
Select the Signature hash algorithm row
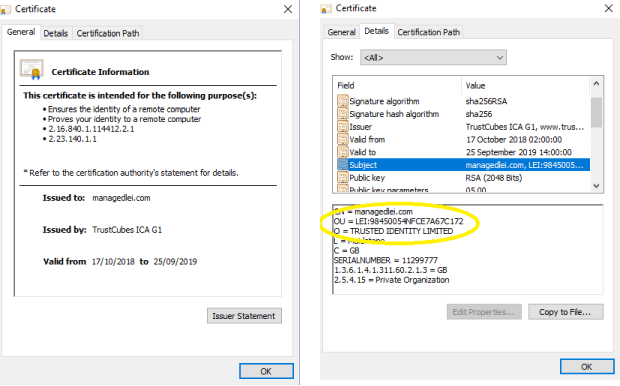pyautogui.click(x=463, y=114)
